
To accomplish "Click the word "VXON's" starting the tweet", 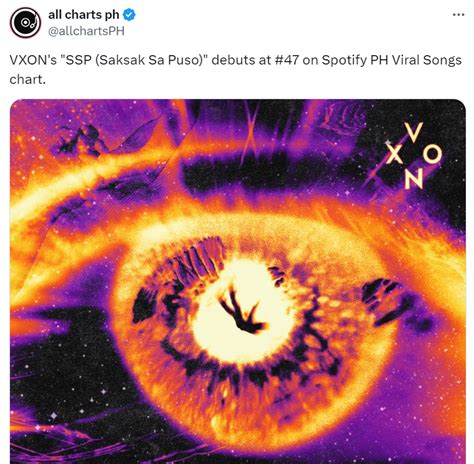I will pyautogui.click(x=33, y=60).
